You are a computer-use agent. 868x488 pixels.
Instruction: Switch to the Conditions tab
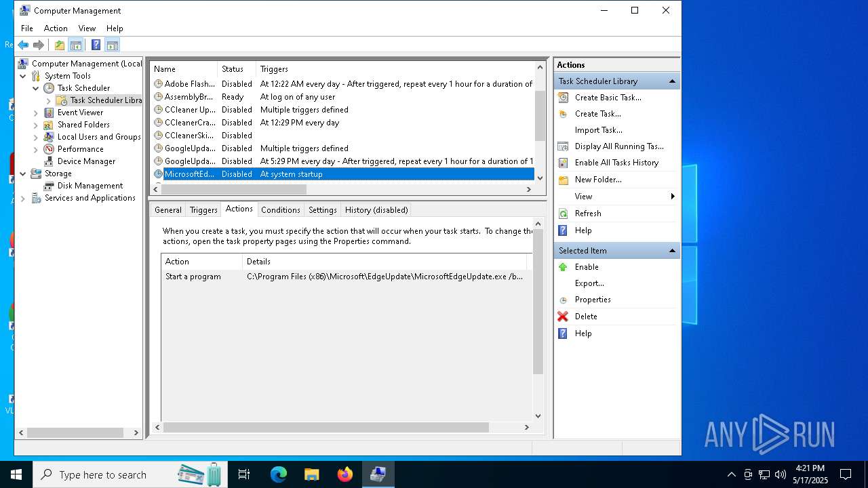click(x=280, y=210)
